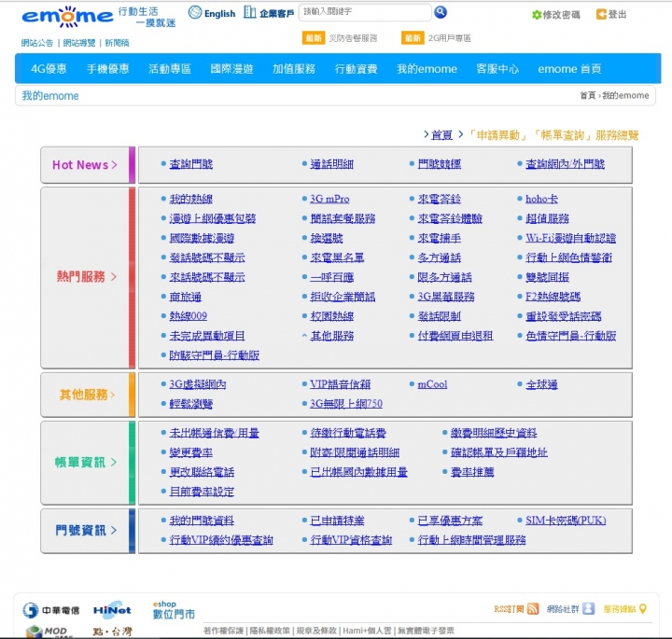Screen dimensions: 672x639
Task: Open mCool link
Action: [433, 384]
